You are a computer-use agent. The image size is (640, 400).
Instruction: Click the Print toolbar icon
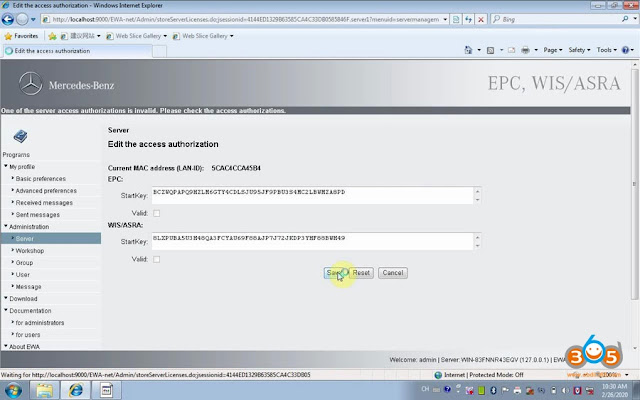coord(525,50)
